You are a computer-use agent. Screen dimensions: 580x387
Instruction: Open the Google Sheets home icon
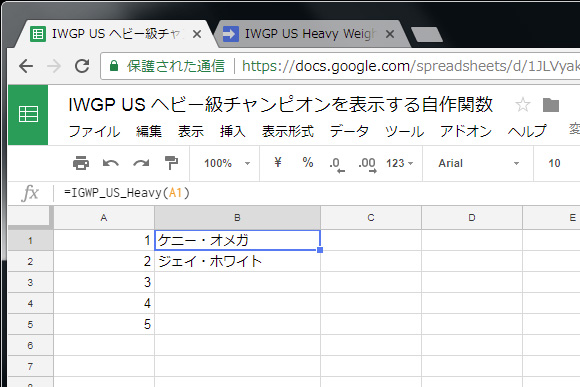pyautogui.click(x=28, y=114)
